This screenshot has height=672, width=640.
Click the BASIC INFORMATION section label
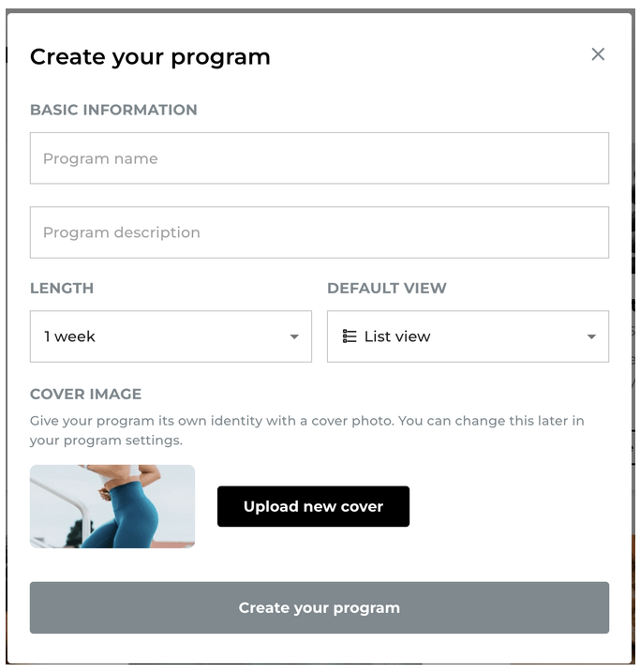click(113, 110)
